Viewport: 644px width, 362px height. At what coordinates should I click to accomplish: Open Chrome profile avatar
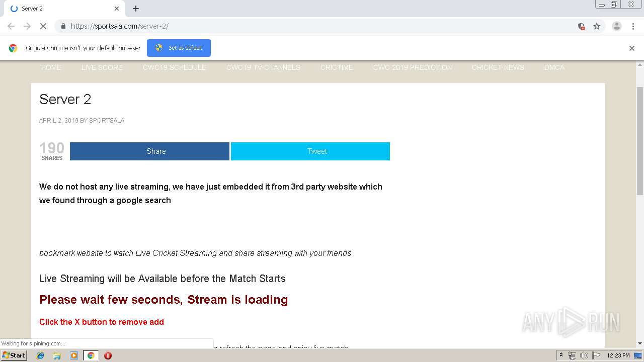617,26
